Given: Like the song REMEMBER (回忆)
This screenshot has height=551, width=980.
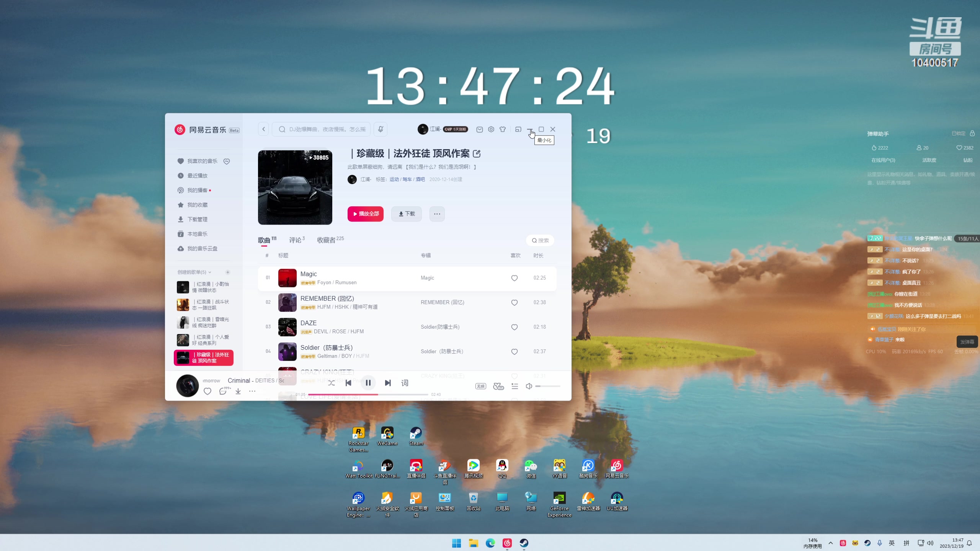Looking at the screenshot, I should [514, 303].
